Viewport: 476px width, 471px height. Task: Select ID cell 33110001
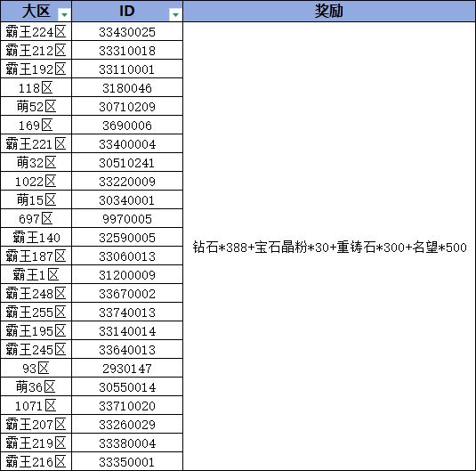[127, 69]
